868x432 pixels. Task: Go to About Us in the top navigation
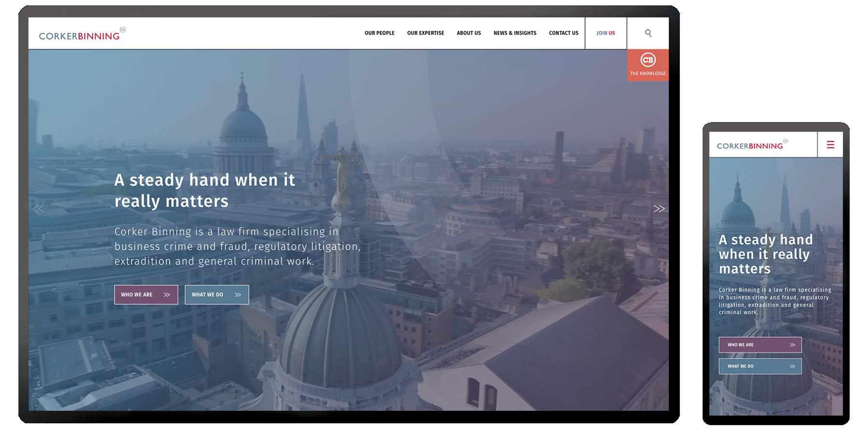point(469,33)
